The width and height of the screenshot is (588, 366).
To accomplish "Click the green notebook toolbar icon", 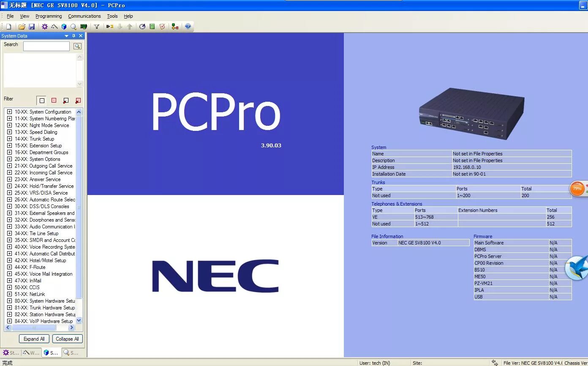I will [x=152, y=27].
